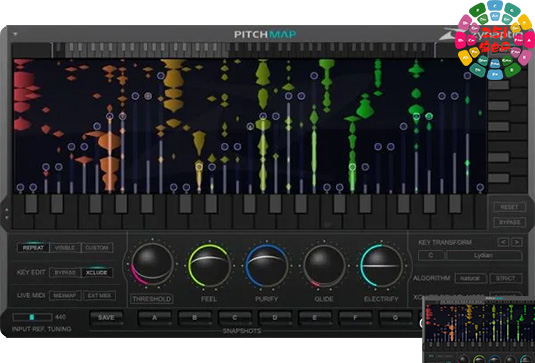This screenshot has width=535, height=363.
Task: Click the GLIDE knob
Action: 324,265
